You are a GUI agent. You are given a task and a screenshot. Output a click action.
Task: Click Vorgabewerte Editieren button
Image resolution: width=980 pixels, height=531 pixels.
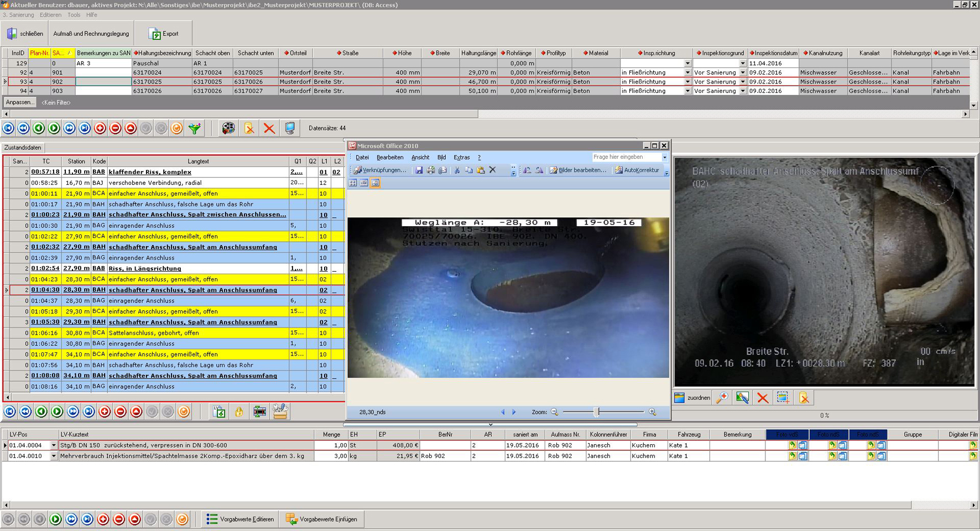[240, 519]
